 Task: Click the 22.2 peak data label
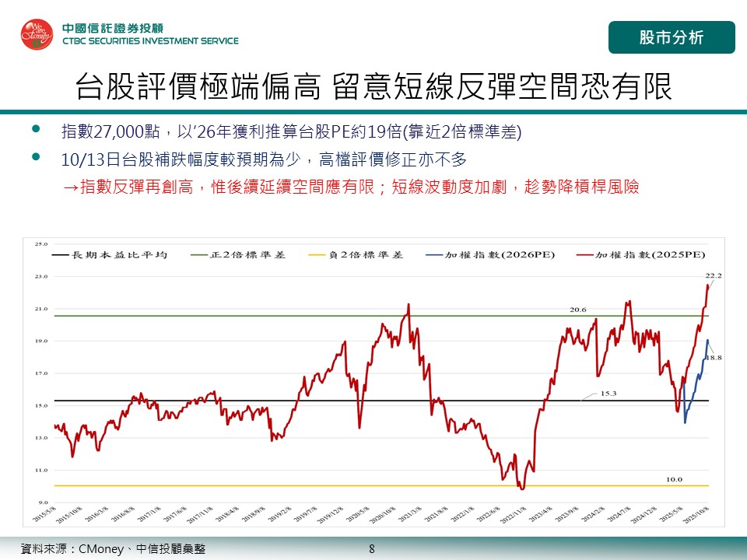pos(714,275)
